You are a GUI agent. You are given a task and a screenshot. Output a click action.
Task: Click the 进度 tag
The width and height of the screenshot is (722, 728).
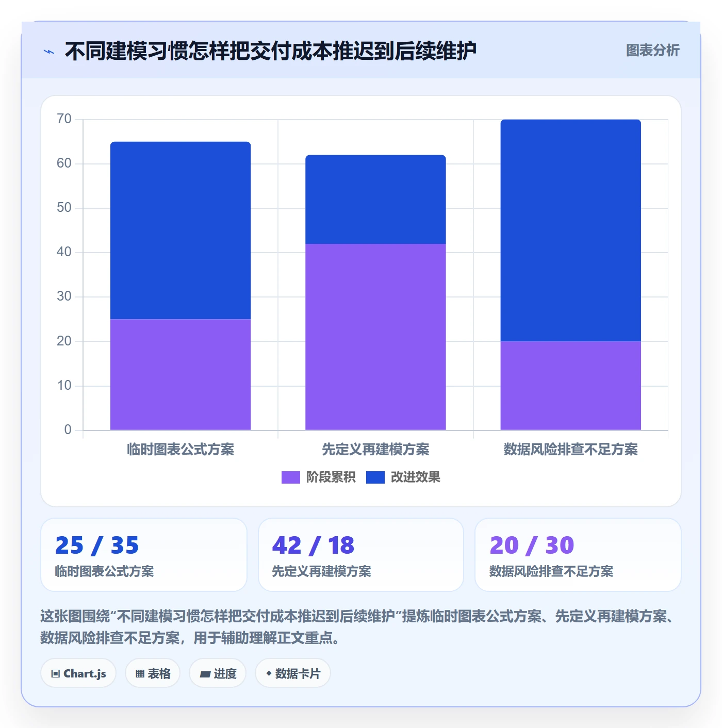[x=218, y=673]
